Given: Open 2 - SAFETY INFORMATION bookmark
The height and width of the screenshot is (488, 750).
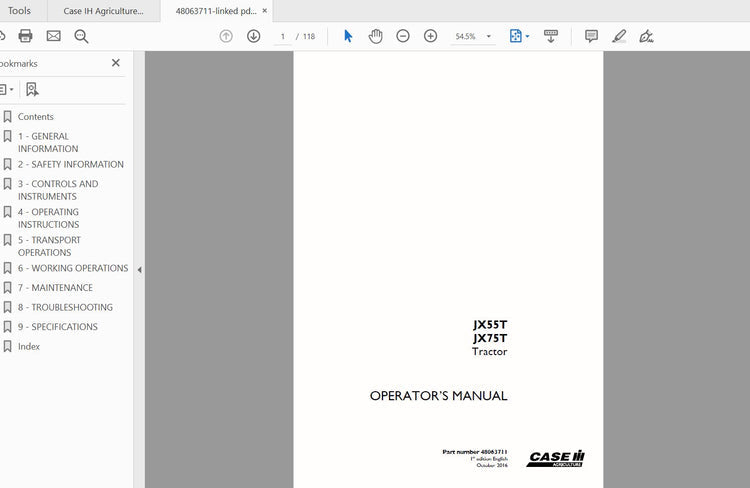Looking at the screenshot, I should 71,164.
